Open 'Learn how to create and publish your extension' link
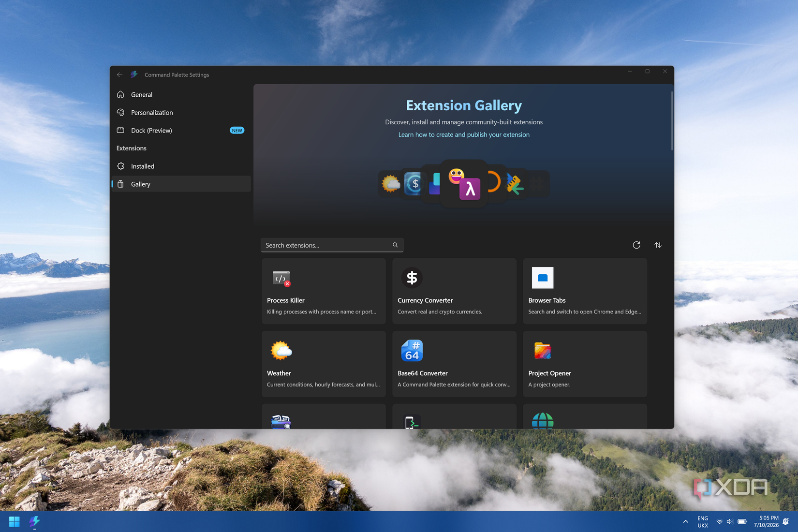Image resolution: width=798 pixels, height=532 pixels. 464,134
